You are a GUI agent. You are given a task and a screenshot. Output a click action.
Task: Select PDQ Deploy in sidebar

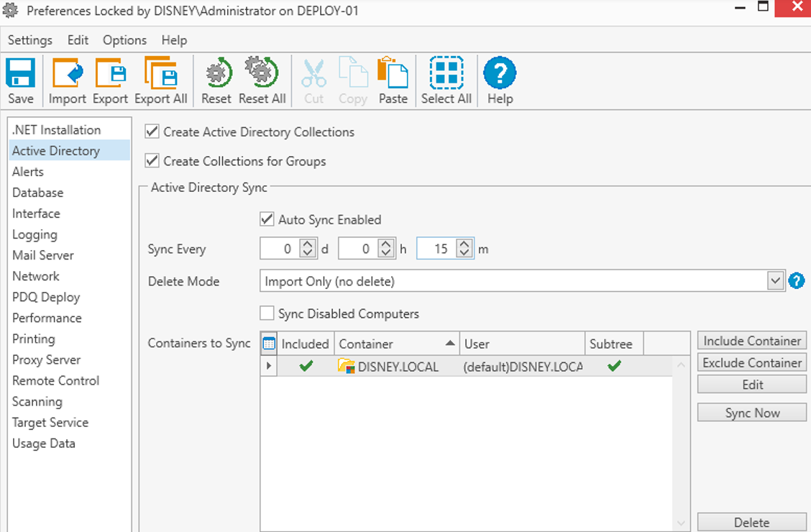(x=69, y=297)
